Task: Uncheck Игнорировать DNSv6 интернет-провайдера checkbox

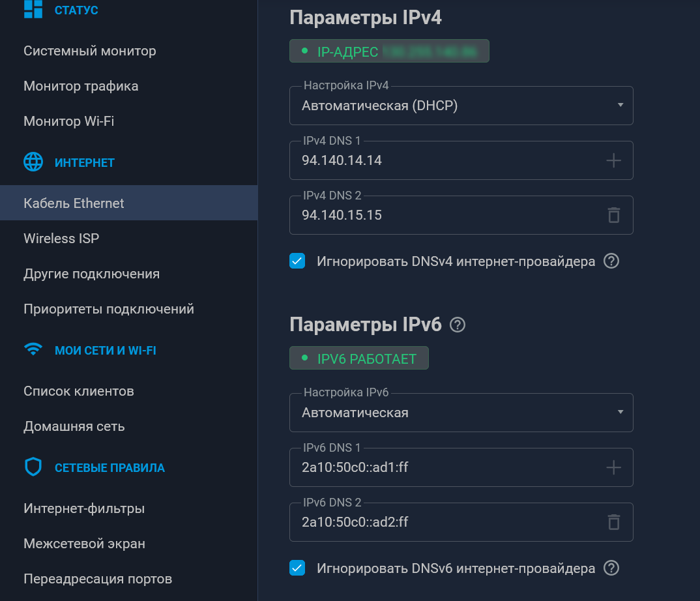Action: coord(297,568)
